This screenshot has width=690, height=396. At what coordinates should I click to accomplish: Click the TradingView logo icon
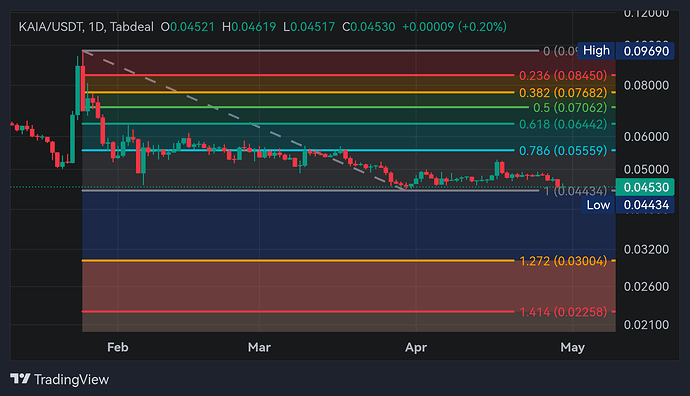(20, 378)
